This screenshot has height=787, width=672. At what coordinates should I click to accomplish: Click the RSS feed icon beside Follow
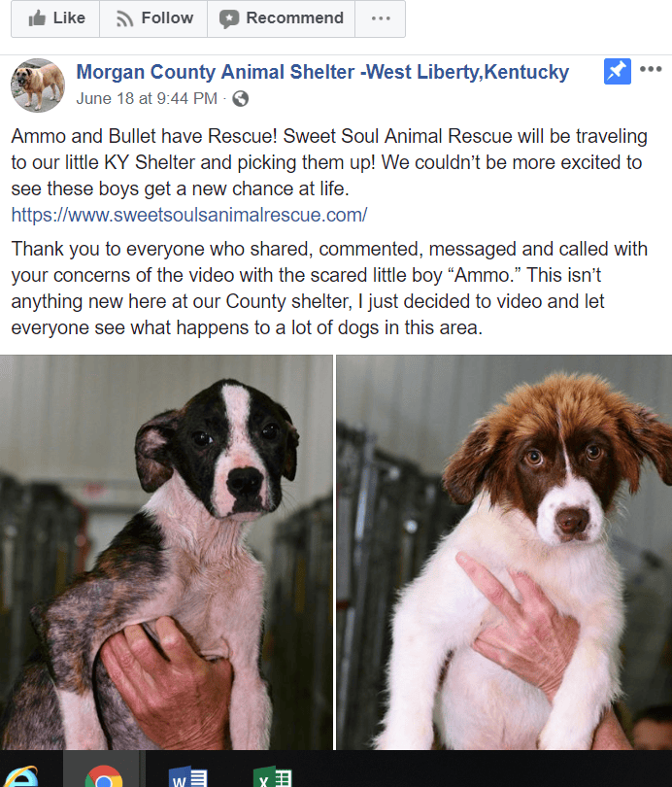124,19
